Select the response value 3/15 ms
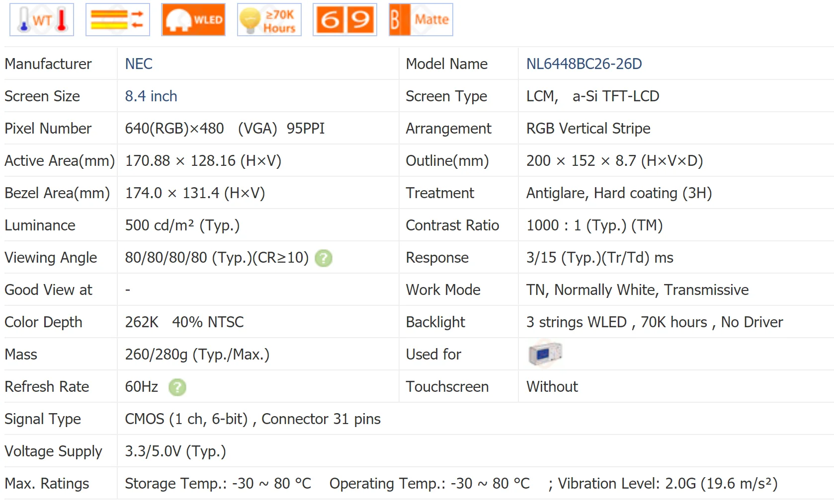Screen dimensions: 834x504 pos(600,258)
